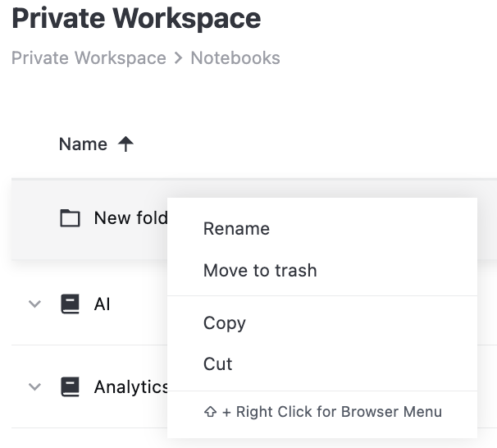Pick Copy from the context menu
The height and width of the screenshot is (448, 497).
pos(225,322)
